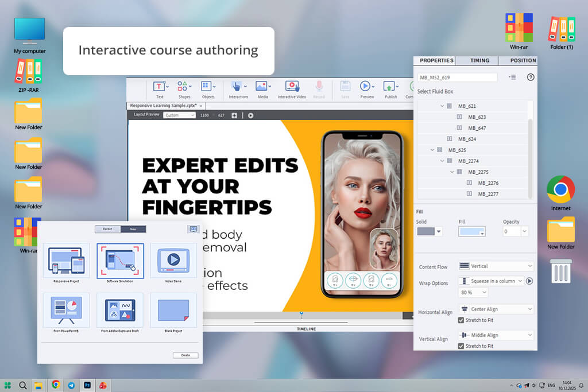Click the Timeline label bar

[x=307, y=329]
